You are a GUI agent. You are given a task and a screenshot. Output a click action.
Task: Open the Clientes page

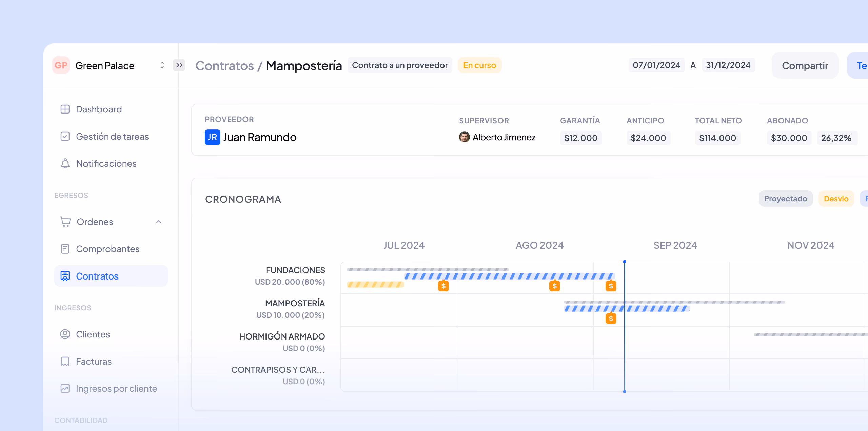[93, 334]
